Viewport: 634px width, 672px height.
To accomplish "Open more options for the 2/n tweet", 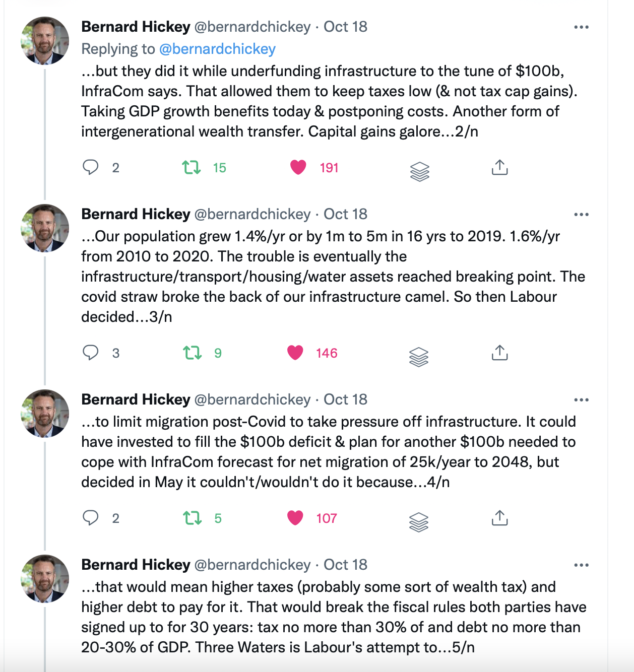I will pyautogui.click(x=581, y=27).
